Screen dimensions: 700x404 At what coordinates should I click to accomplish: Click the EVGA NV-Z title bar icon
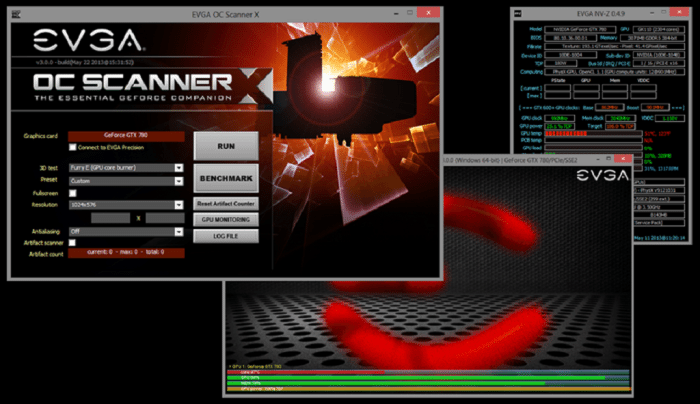point(518,13)
